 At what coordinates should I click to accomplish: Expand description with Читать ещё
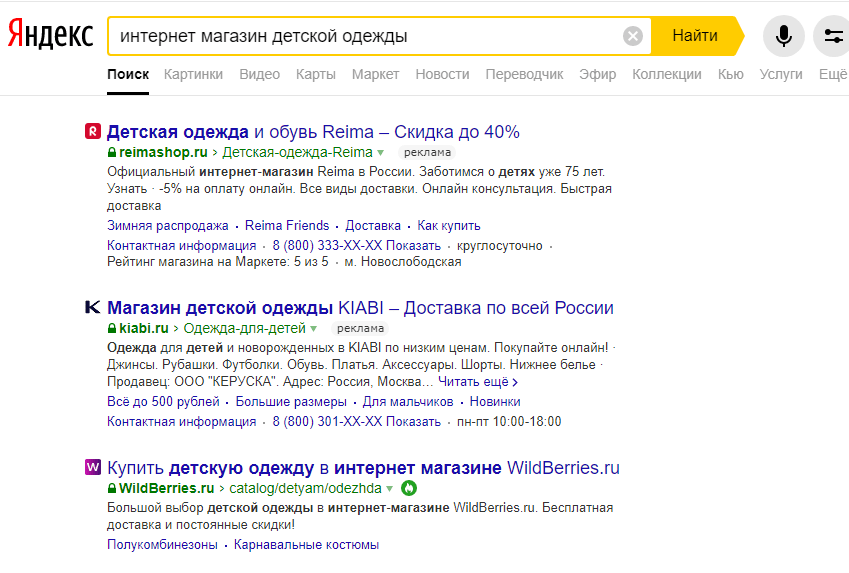tap(478, 382)
